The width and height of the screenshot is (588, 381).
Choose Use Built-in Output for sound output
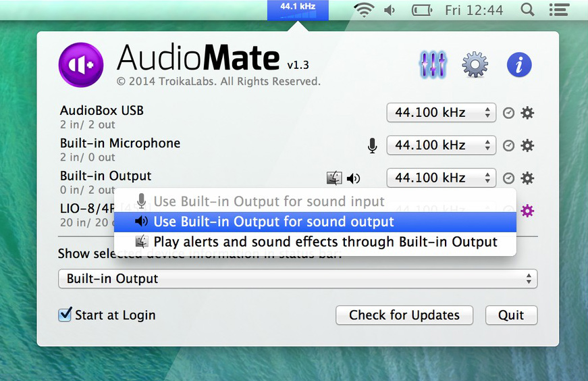(x=315, y=222)
